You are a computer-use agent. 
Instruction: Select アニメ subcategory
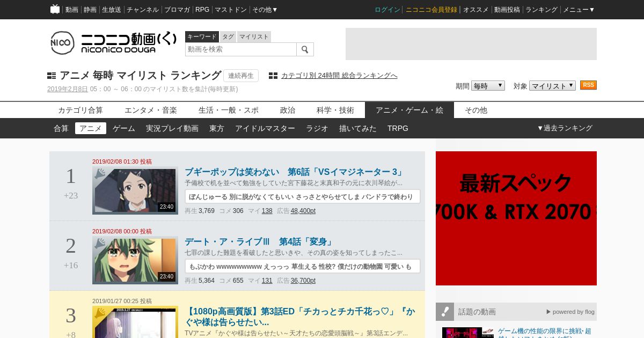pos(91,128)
